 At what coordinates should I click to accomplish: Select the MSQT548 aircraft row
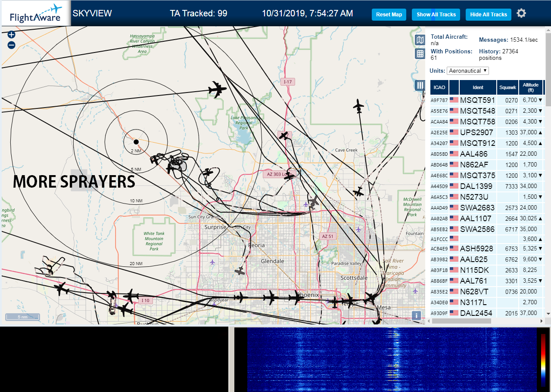click(487, 111)
